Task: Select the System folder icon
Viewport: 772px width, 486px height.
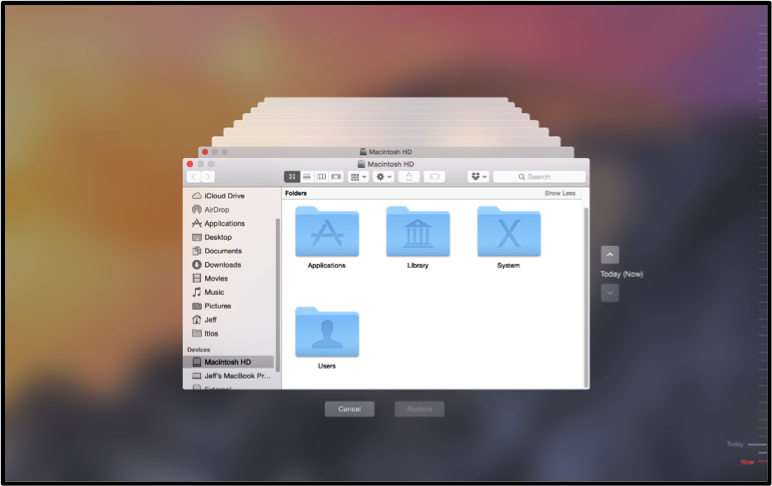Action: click(509, 232)
